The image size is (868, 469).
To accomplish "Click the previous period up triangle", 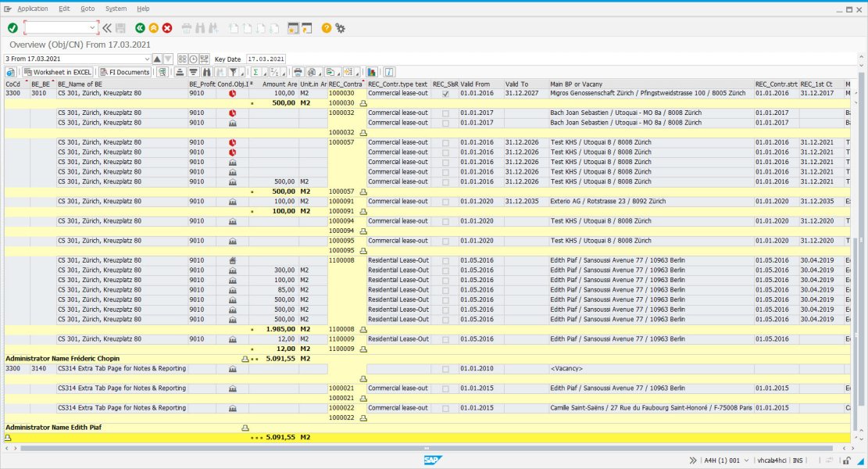I will (x=157, y=59).
